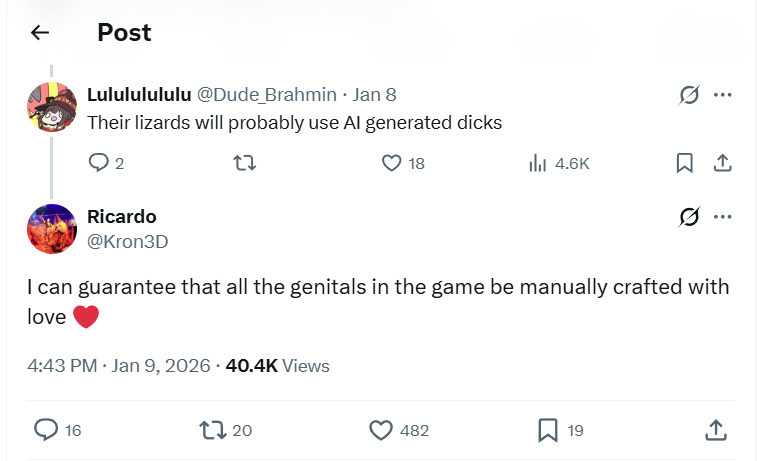Image resolution: width=757 pixels, height=461 pixels.
Task: Open the @Dude_Brahmin profile handle
Action: click(x=266, y=95)
